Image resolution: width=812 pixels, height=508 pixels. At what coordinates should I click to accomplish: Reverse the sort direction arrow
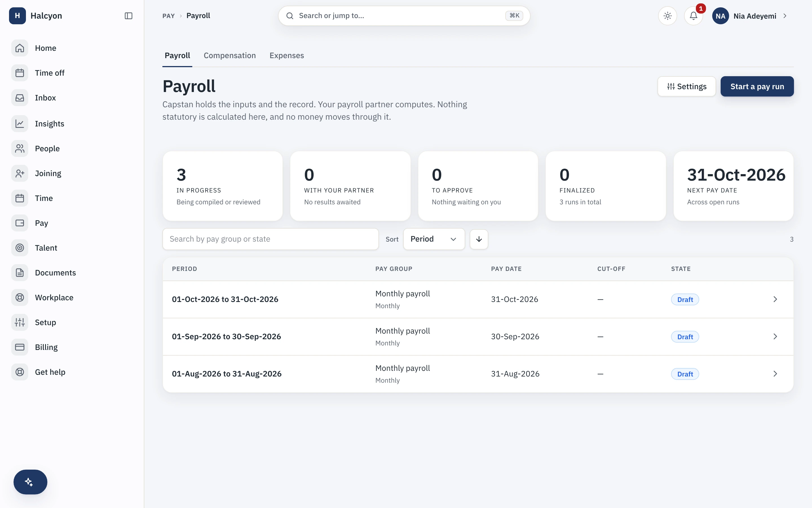(479, 239)
